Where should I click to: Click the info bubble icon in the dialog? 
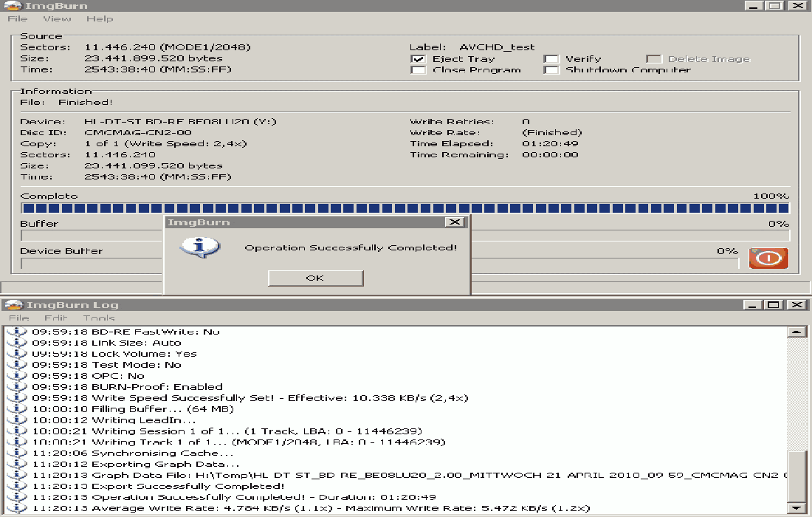(200, 247)
